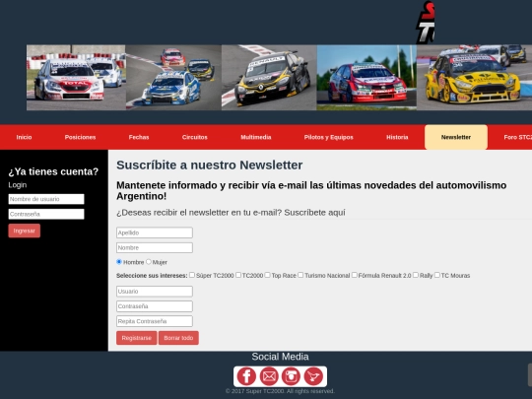Viewport: 532px width, 399px height.
Task: Click the red car with trees photo
Action: click(x=366, y=78)
